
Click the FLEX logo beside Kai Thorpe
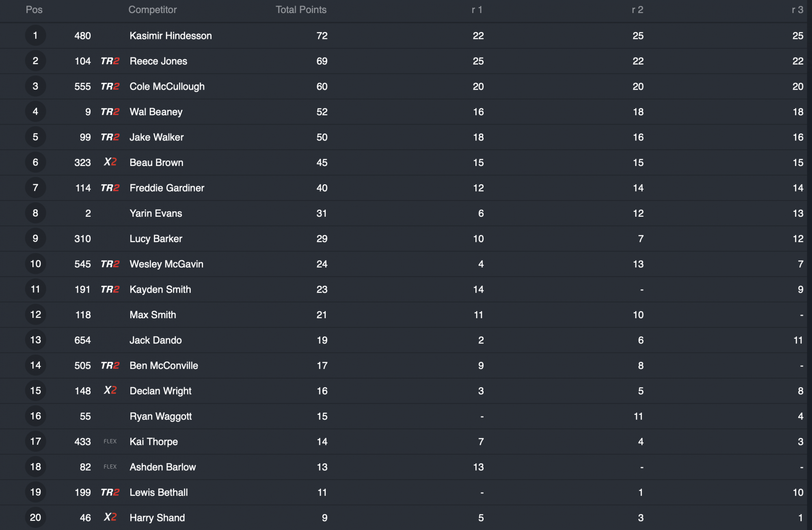pos(110,441)
